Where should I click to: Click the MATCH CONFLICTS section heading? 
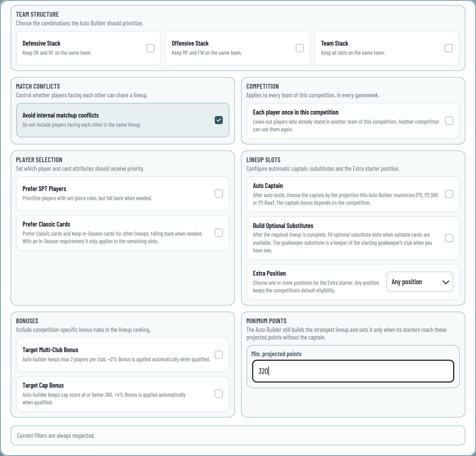point(38,87)
